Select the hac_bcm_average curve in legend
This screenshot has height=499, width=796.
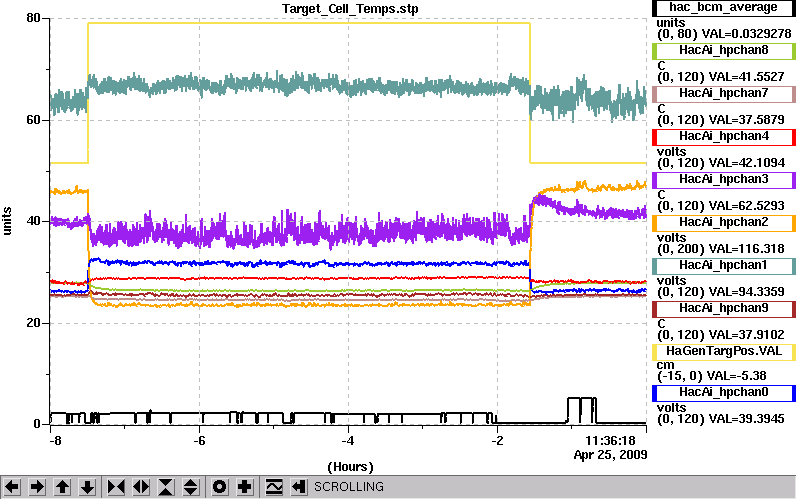pyautogui.click(x=723, y=8)
